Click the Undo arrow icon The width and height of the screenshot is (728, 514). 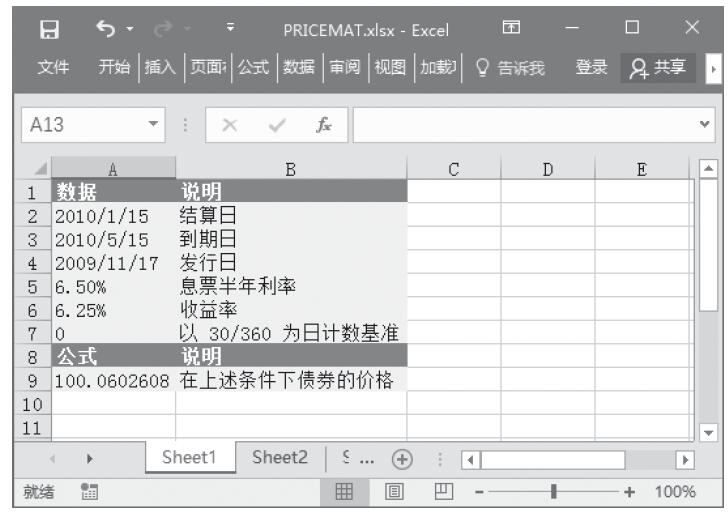click(x=105, y=29)
